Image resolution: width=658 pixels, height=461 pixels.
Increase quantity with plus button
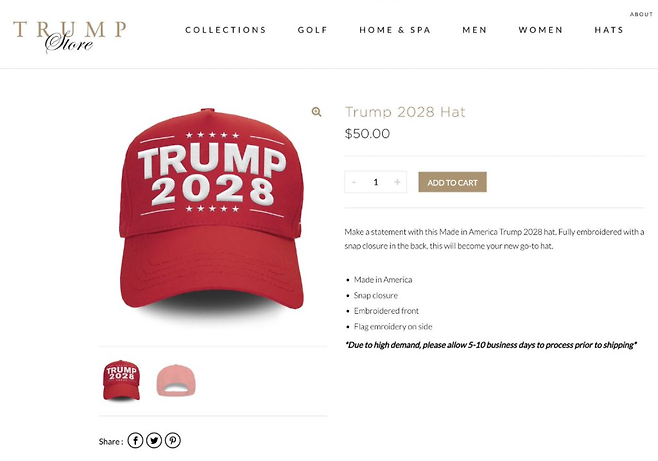click(x=397, y=182)
